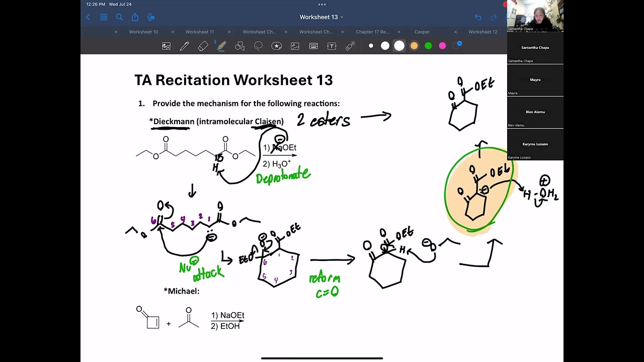The image size is (644, 362).
Task: Activate the keyboard typing tool
Action: pos(313,46)
